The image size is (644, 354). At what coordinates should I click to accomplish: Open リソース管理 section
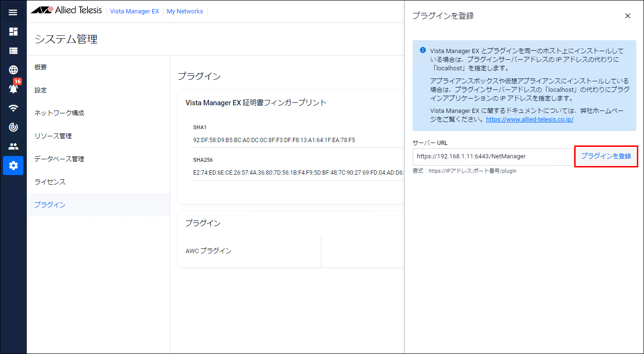click(x=53, y=136)
